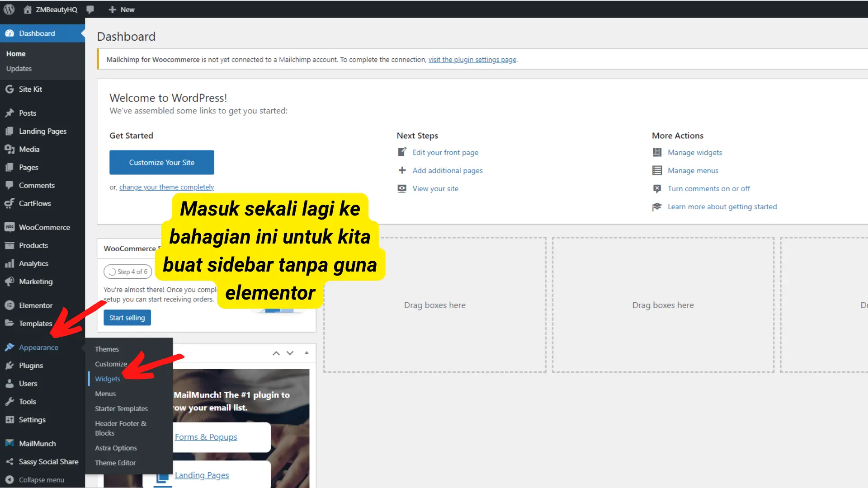Move the MailMunch widget down with arrow
The width and height of the screenshot is (868, 488).
click(x=290, y=353)
